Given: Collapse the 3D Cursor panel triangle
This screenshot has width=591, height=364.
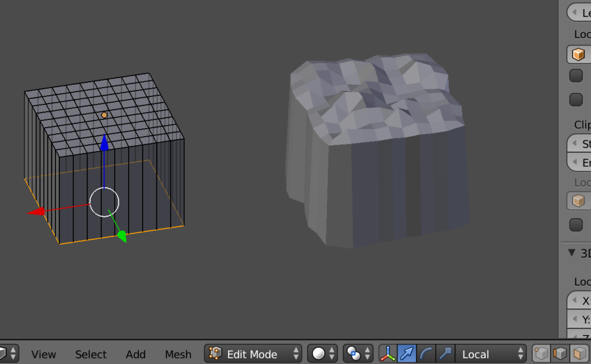Looking at the screenshot, I should (x=572, y=253).
